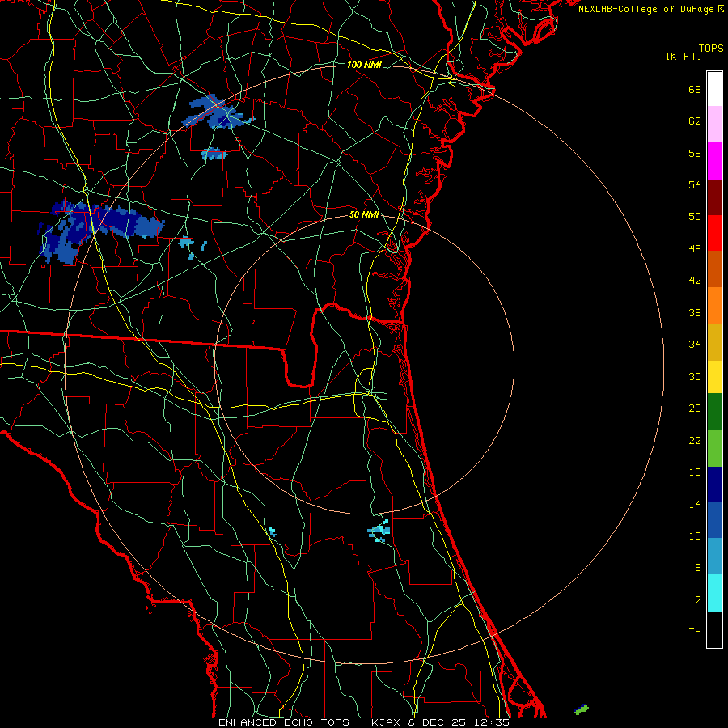Click the white swatch on the tops scale

[x=714, y=89]
